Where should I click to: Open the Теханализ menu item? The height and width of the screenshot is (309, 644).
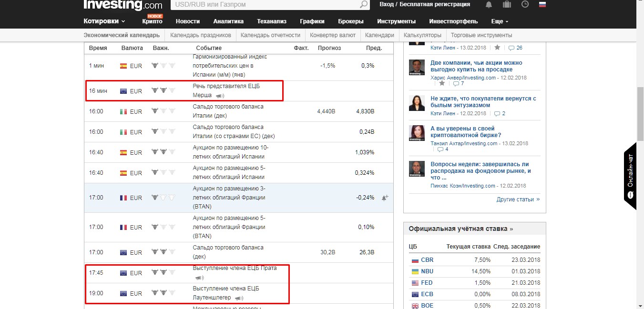(272, 21)
